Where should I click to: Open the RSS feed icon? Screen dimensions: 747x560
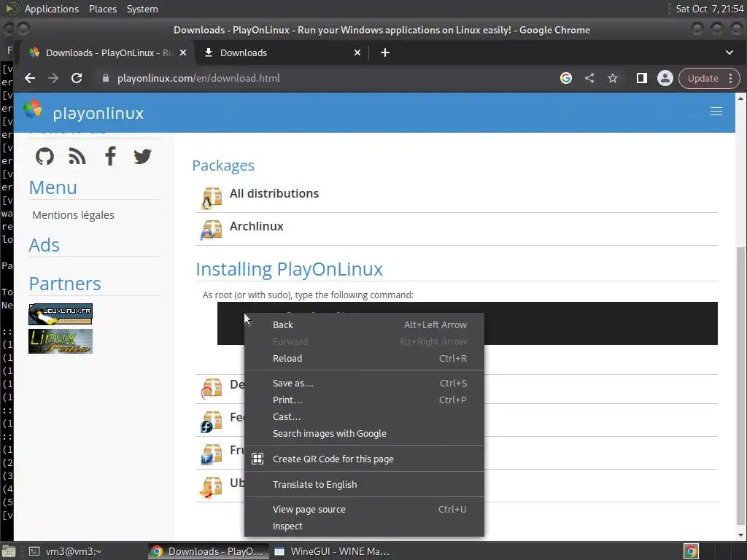click(77, 156)
